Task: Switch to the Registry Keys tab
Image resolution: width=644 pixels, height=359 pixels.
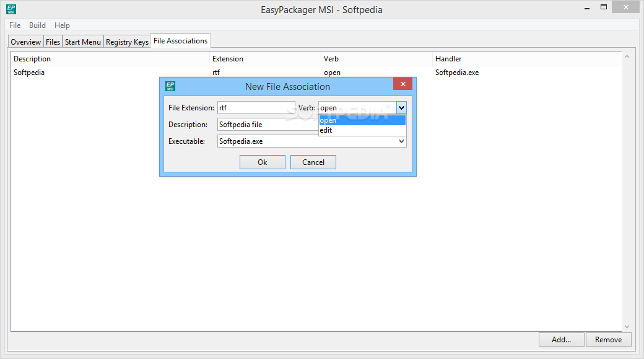Action: pos(127,42)
